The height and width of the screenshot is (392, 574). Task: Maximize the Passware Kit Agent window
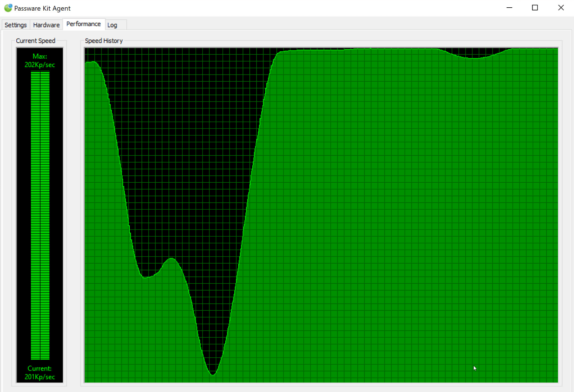coord(535,8)
